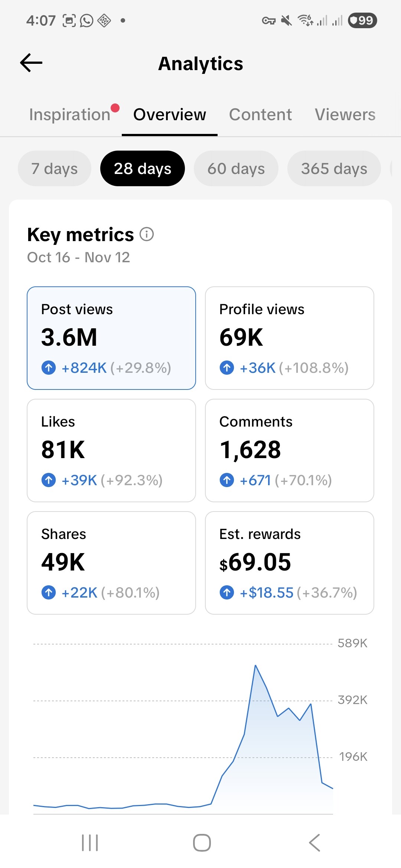Tap the Android recent apps button

[x=89, y=842]
